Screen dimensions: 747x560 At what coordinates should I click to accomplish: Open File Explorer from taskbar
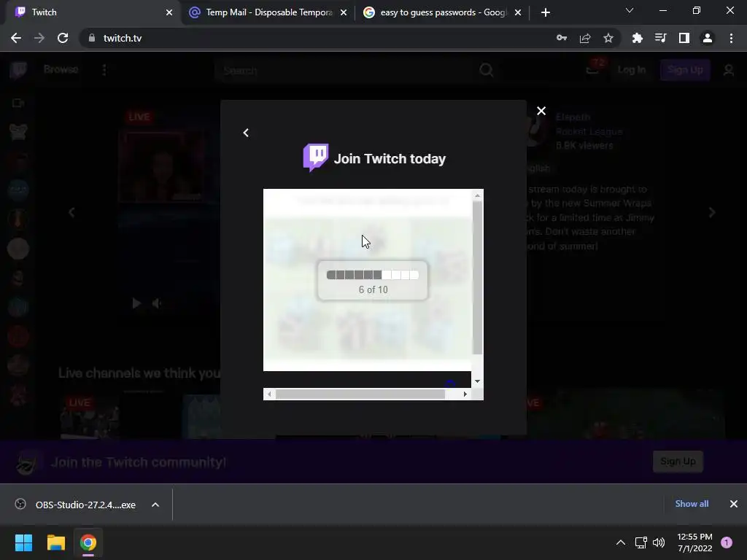click(55, 542)
